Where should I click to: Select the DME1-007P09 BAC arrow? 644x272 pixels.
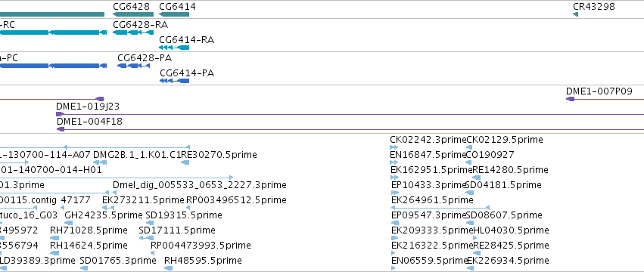(x=570, y=99)
